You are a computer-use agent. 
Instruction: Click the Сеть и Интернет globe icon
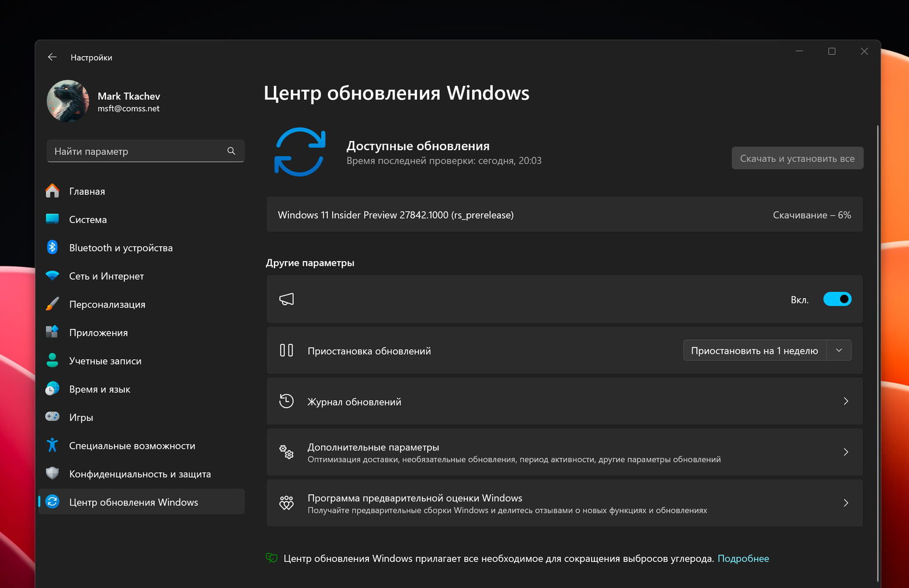[x=52, y=276]
